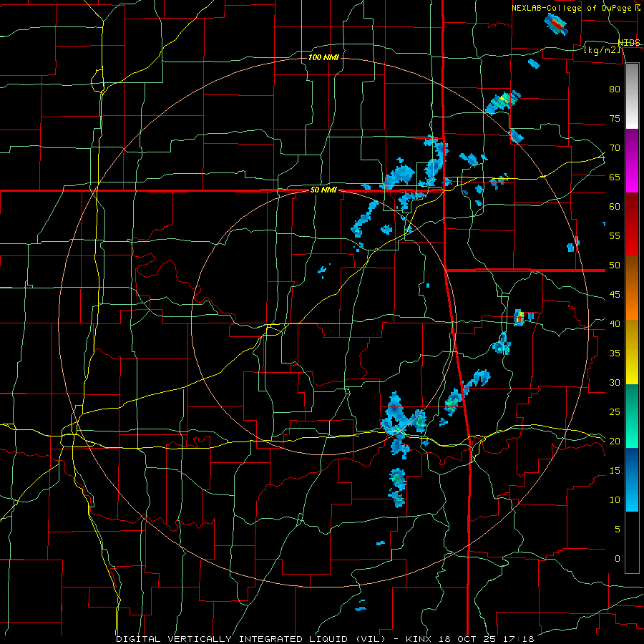Click the KINX station identifier in caption
Screen dimensions: 644x644
(x=419, y=639)
